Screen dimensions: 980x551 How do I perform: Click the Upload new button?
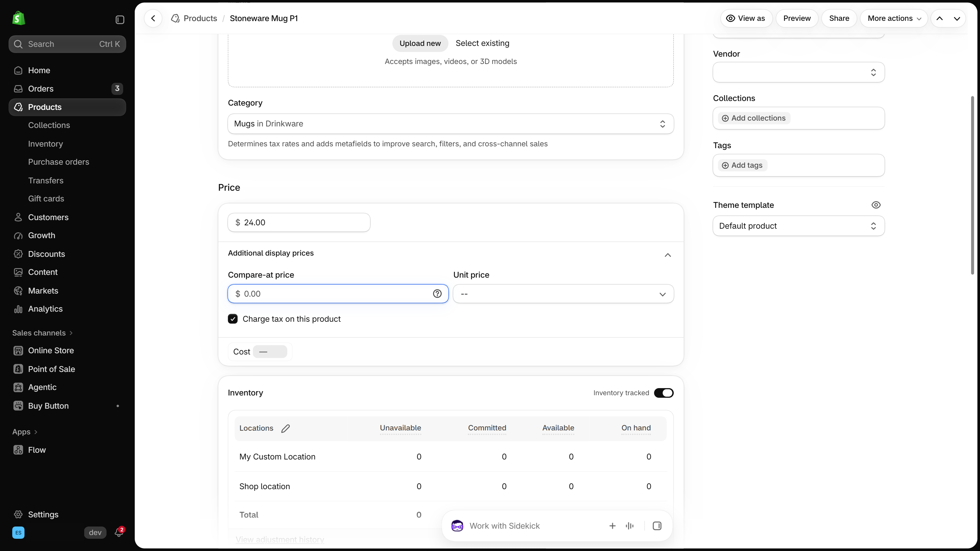(x=420, y=43)
